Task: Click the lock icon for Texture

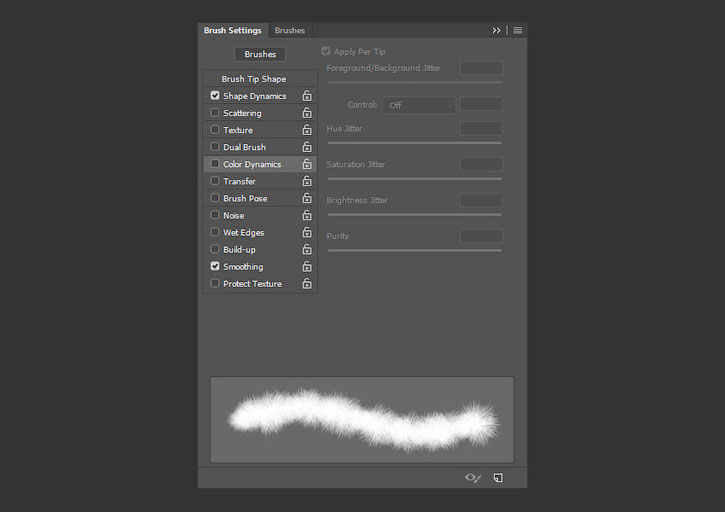Action: (x=307, y=130)
